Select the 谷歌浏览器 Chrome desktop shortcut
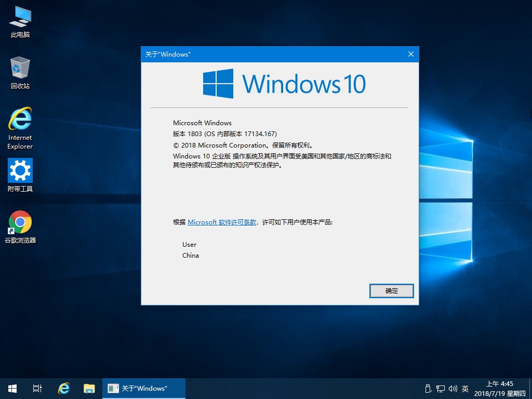532x399 pixels. 20,227
